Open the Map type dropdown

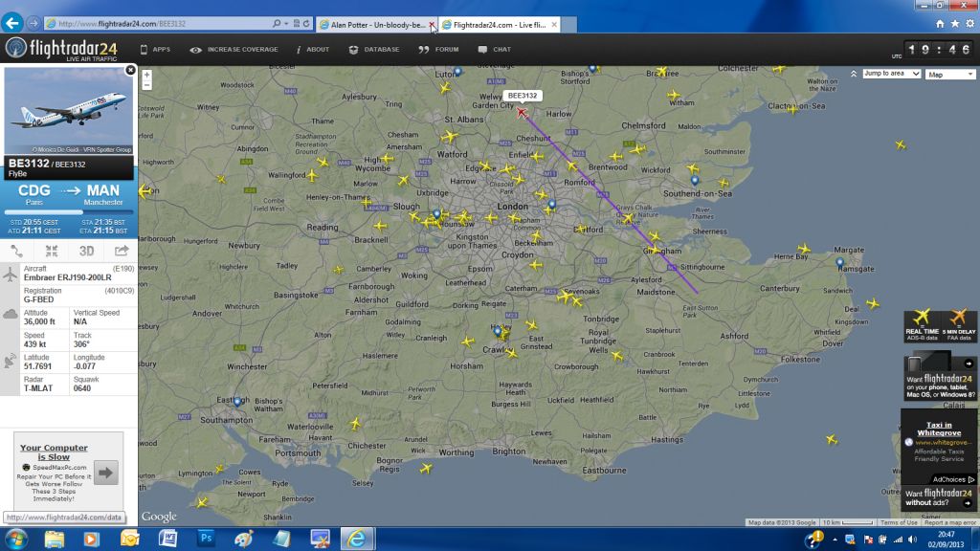coord(950,75)
